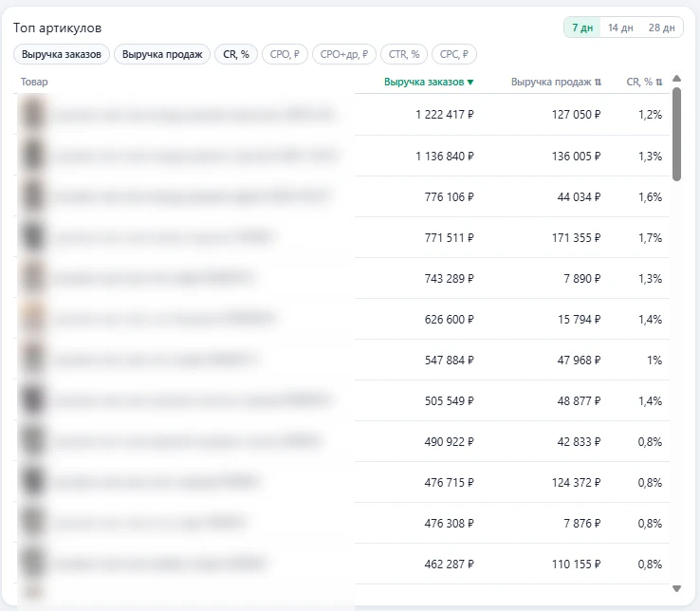Open product thumbnail in 1 136 840 ₽ row
700x611 pixels.
click(33, 156)
